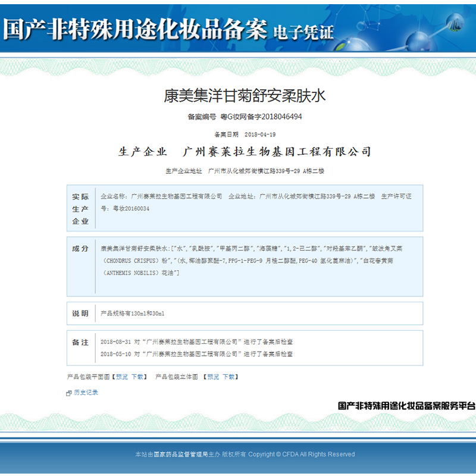Image resolution: width=476 pixels, height=476 pixels.
Task: Select the 产品包装平面图 label
Action: [x=88, y=377]
